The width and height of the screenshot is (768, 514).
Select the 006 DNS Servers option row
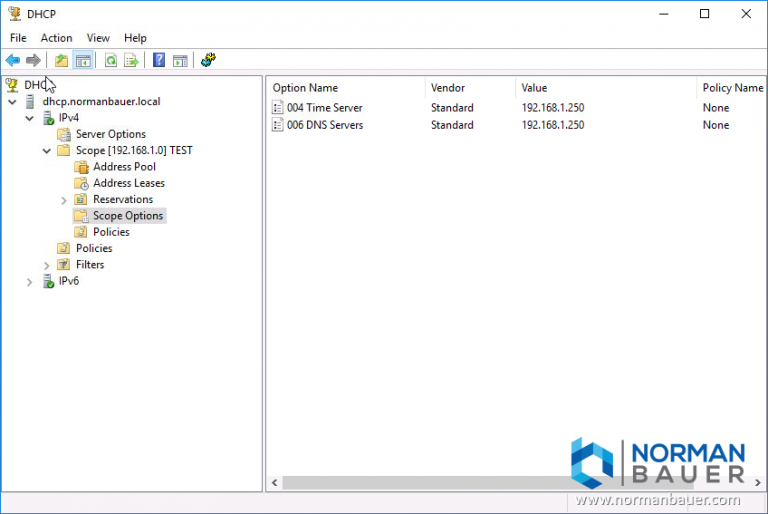(324, 125)
